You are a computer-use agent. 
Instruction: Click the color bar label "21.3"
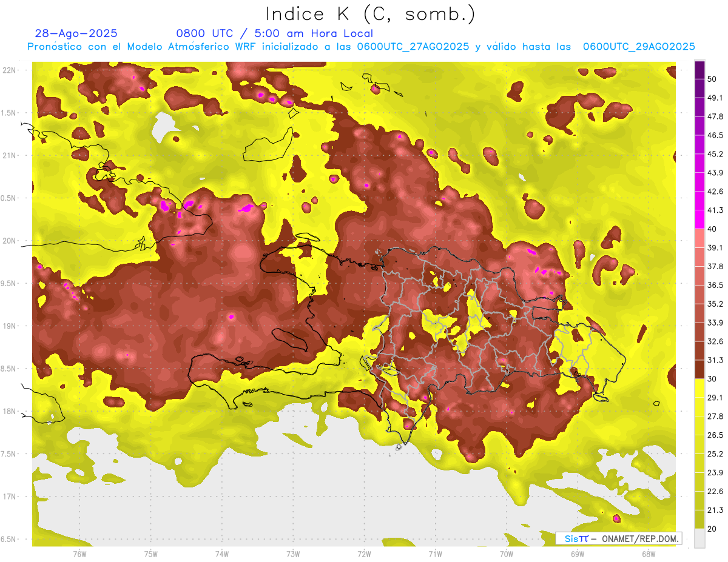point(715,510)
